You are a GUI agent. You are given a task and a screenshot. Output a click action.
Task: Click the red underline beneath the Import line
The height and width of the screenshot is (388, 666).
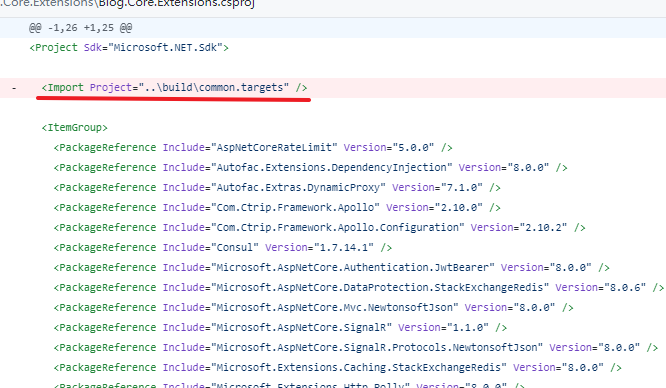(173, 99)
